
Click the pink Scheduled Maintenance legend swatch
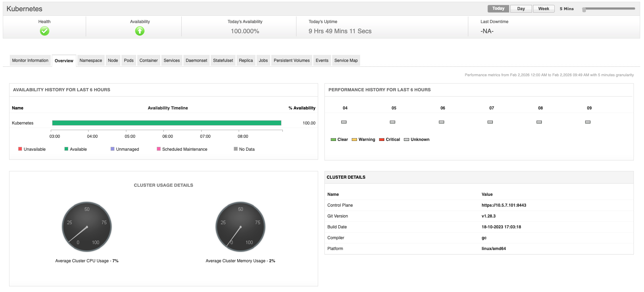coord(159,149)
